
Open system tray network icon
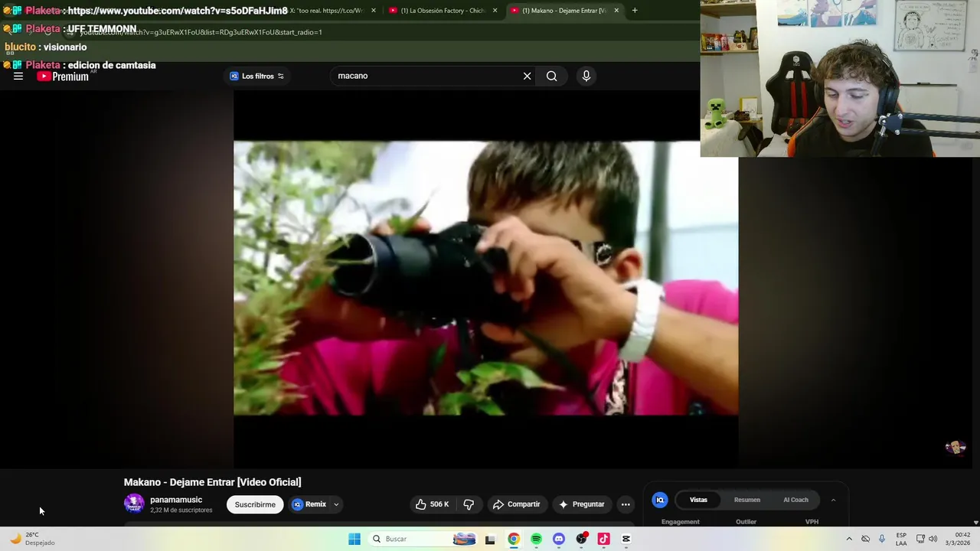point(920,539)
